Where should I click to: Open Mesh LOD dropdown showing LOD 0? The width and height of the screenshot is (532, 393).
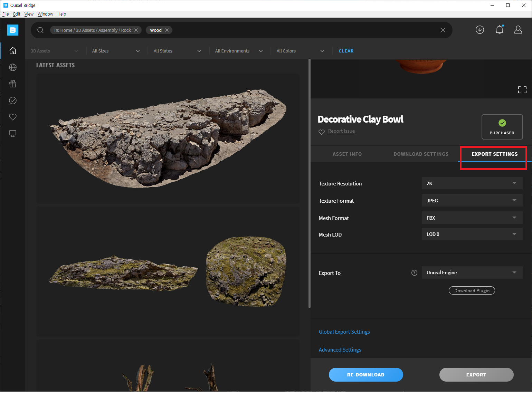tap(472, 234)
